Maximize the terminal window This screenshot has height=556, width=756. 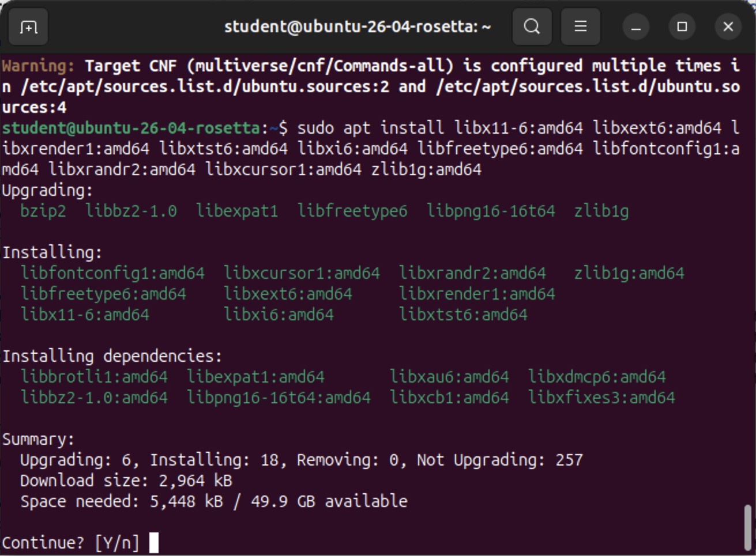point(682,27)
